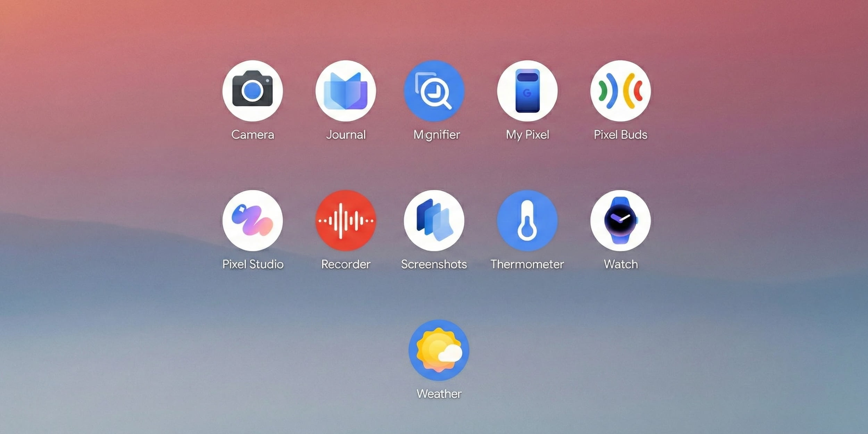Click the Recorder label text
Screen dimensions: 868x434
pos(345,264)
